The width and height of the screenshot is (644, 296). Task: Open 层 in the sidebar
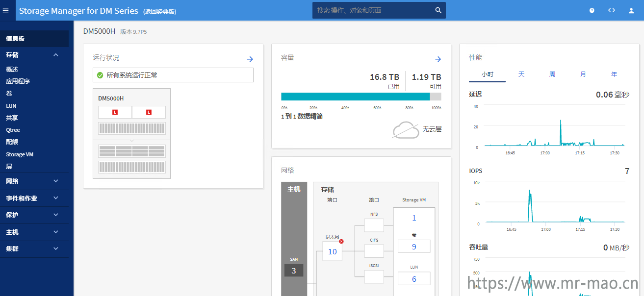[9, 167]
